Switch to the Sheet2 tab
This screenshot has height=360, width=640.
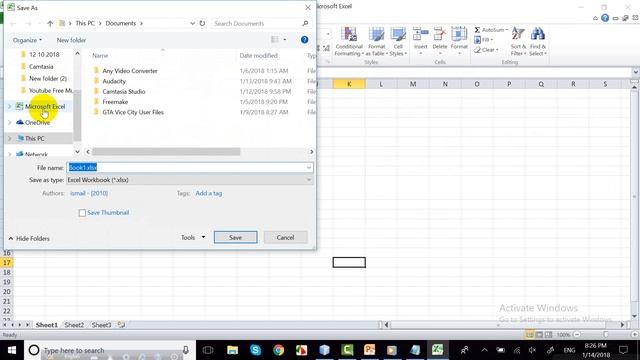click(74, 325)
